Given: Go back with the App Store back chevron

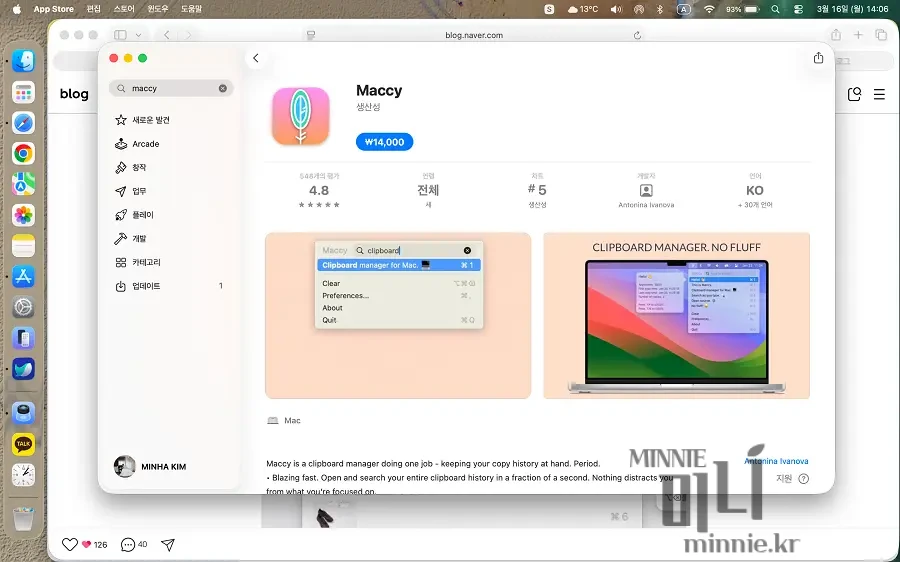Looking at the screenshot, I should tap(256, 58).
